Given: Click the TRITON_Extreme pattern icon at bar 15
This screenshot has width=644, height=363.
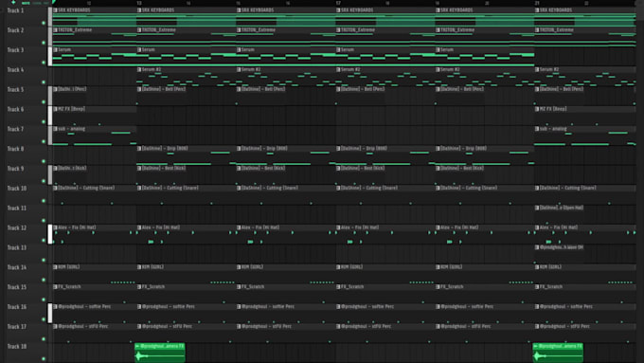Looking at the screenshot, I should [239, 29].
